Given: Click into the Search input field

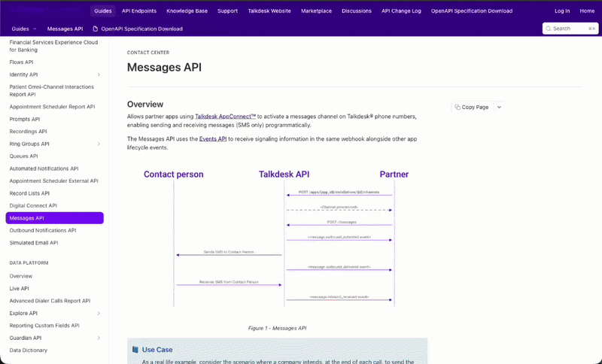Looking at the screenshot, I should (x=570, y=29).
